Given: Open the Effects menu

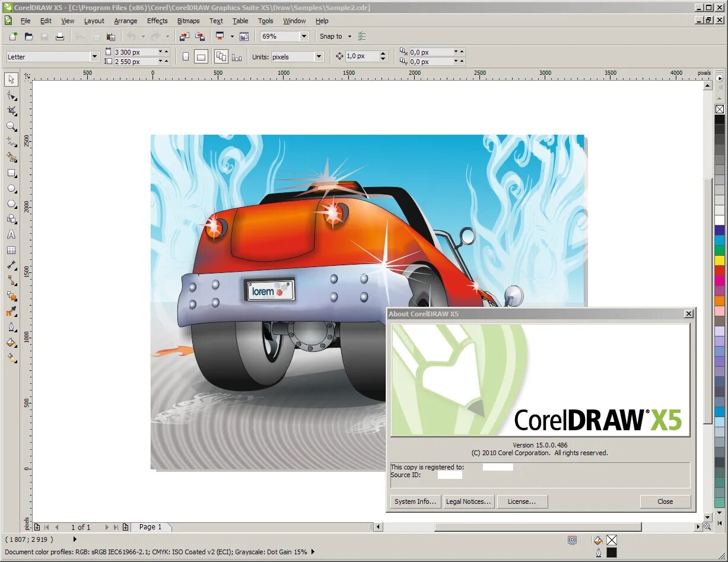Looking at the screenshot, I should tap(157, 21).
